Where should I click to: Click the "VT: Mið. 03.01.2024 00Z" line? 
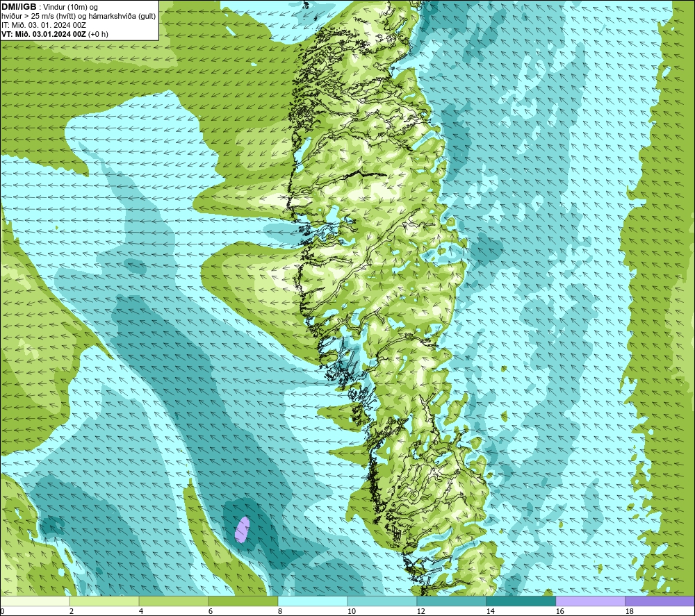44,34
